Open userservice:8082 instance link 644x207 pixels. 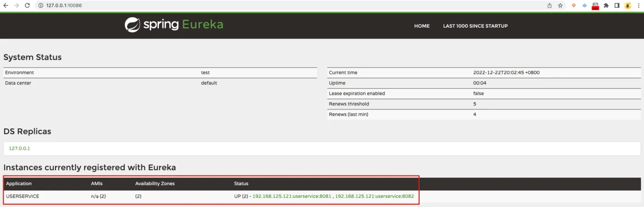tap(374, 196)
